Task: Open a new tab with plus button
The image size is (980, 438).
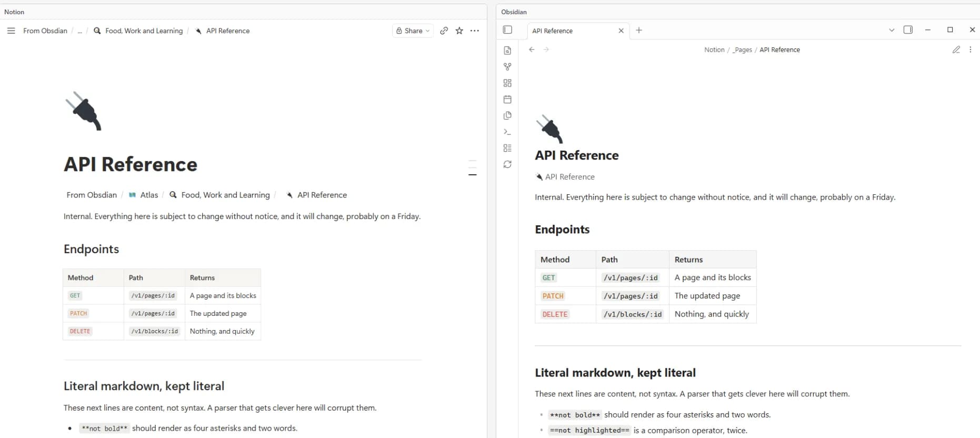Action: pyautogui.click(x=639, y=30)
